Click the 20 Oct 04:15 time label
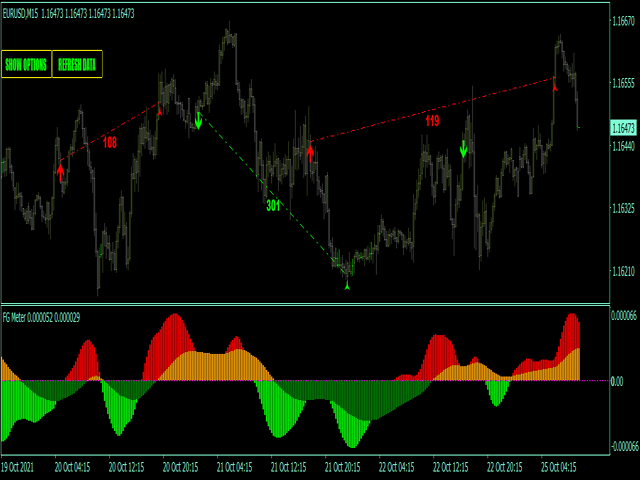The image size is (640, 480). click(73, 467)
